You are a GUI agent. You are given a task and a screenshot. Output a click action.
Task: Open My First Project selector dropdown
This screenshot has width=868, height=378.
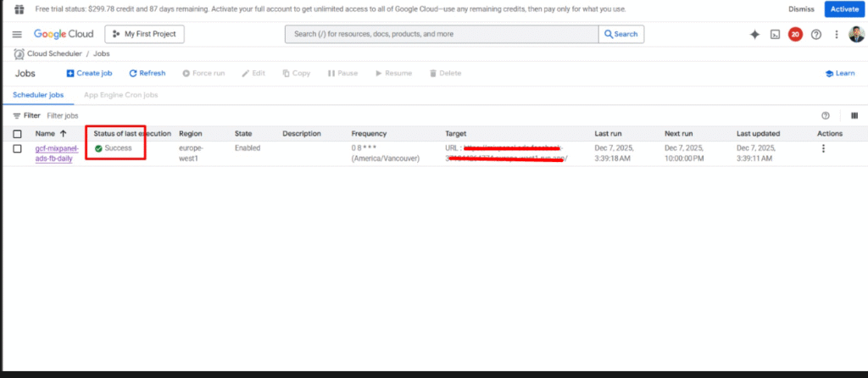click(144, 34)
